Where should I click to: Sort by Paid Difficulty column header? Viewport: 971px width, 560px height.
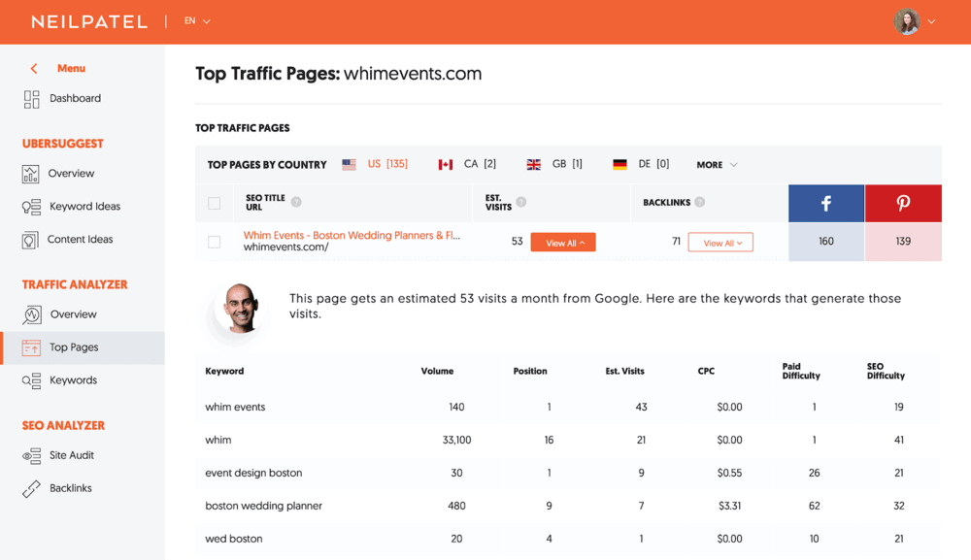[x=801, y=372]
